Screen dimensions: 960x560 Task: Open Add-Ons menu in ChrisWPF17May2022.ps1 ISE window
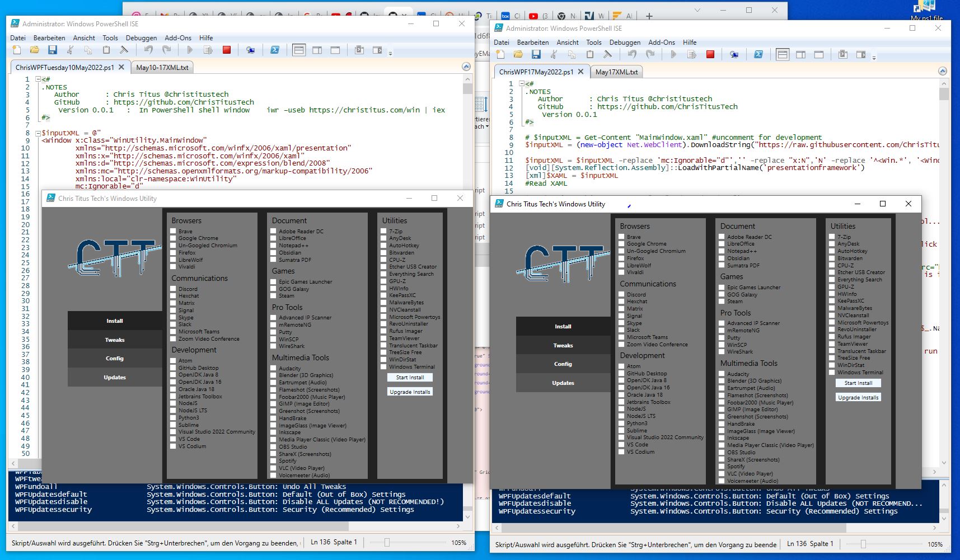point(662,43)
